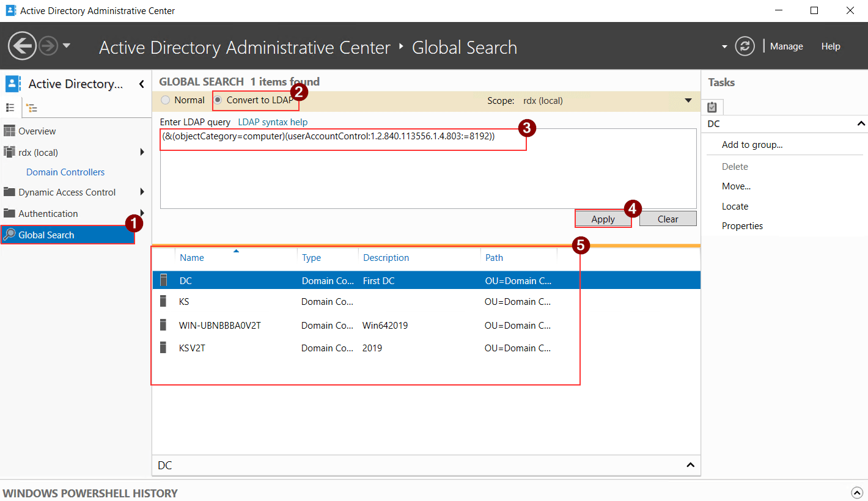
Task: Click the back navigation arrow
Action: (22, 46)
